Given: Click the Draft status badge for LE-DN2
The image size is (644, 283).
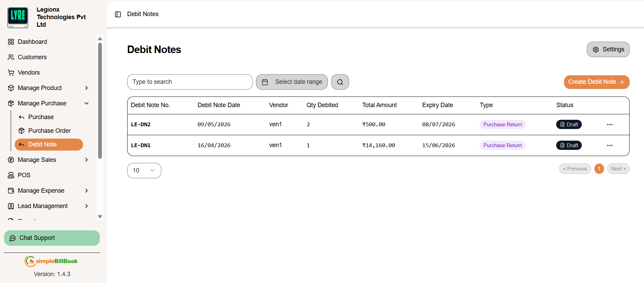Looking at the screenshot, I should (x=569, y=125).
